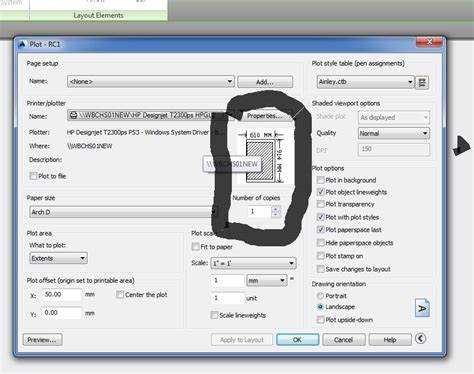
Task: Enable Plot upside-down checkbox
Action: click(x=320, y=320)
